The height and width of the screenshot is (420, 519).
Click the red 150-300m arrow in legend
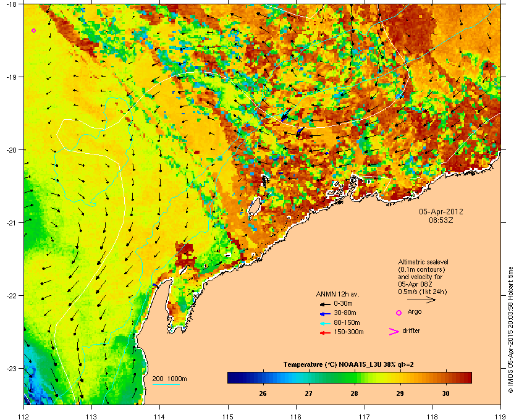point(325,333)
